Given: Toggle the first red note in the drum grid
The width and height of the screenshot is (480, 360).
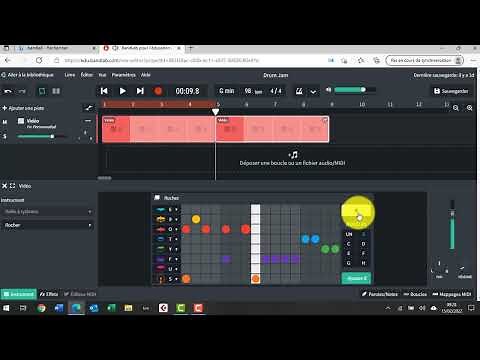Looking at the screenshot, I should (x=186, y=229).
